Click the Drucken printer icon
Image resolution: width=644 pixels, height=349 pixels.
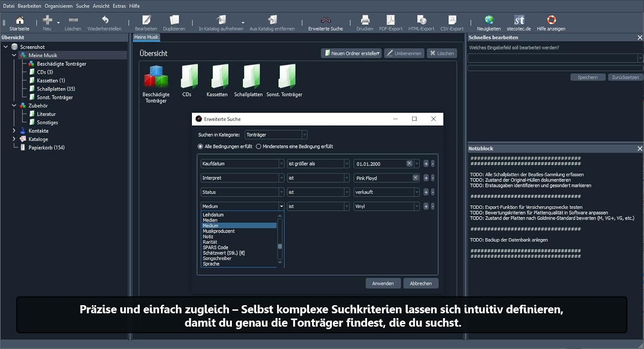point(365,20)
